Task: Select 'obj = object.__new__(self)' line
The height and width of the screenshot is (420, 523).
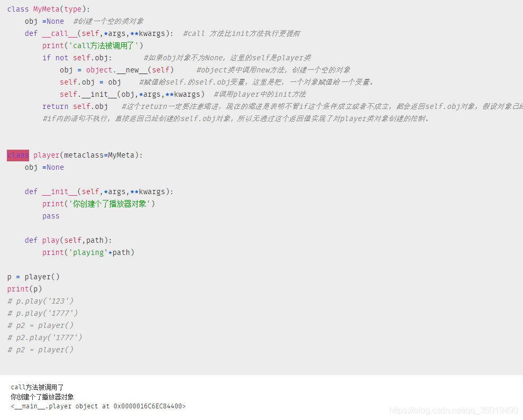Action: tap(117, 70)
